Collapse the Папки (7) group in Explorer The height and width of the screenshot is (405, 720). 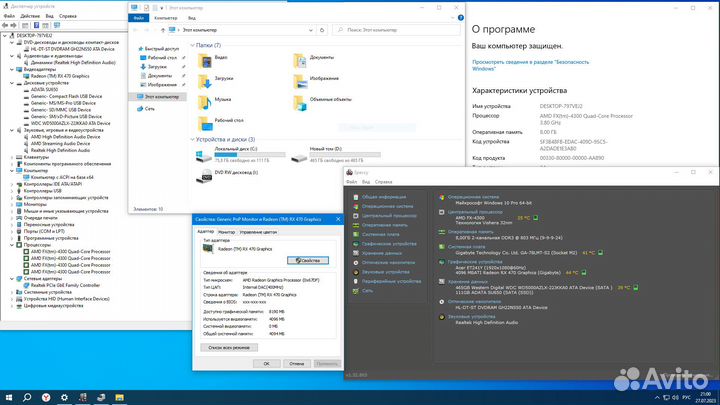pos(192,45)
